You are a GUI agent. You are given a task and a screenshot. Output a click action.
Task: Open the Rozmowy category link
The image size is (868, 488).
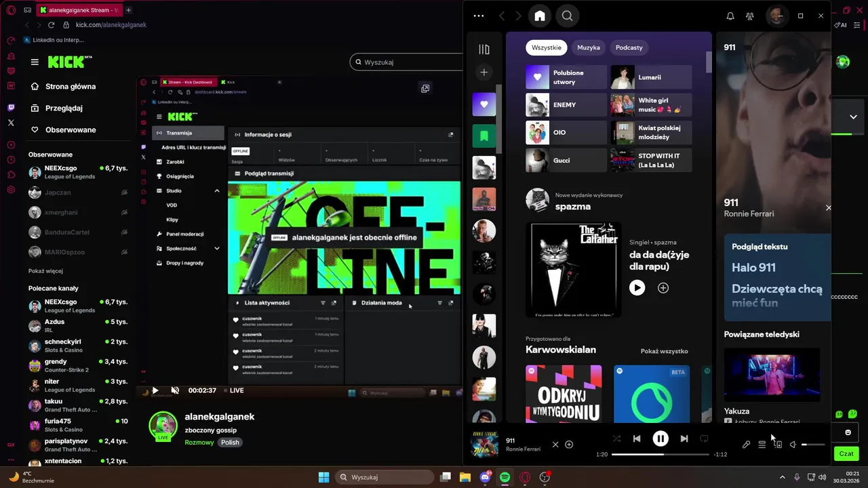(199, 443)
